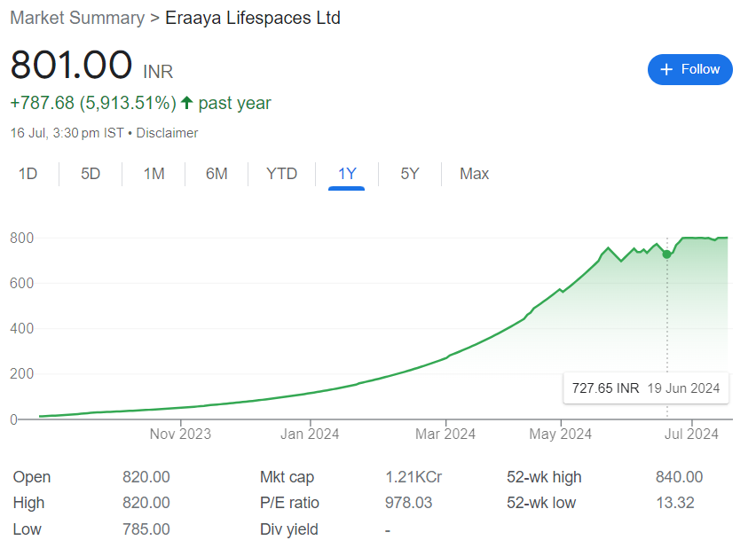The height and width of the screenshot is (556, 756).
Task: Click the Jan 2024 axis label
Action: tap(310, 435)
